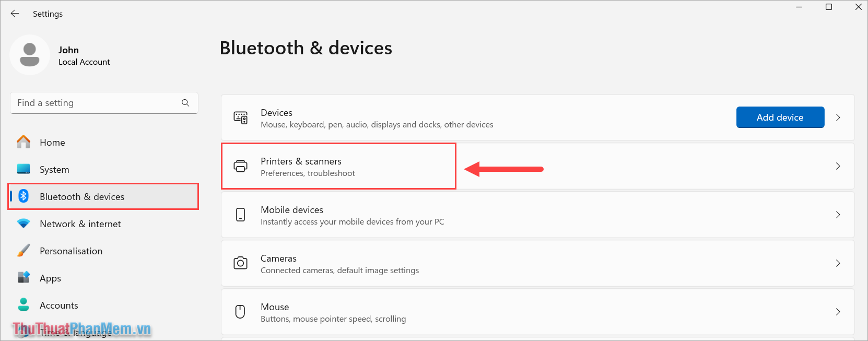Image resolution: width=868 pixels, height=341 pixels.
Task: Click the search magnifier icon
Action: click(x=185, y=103)
